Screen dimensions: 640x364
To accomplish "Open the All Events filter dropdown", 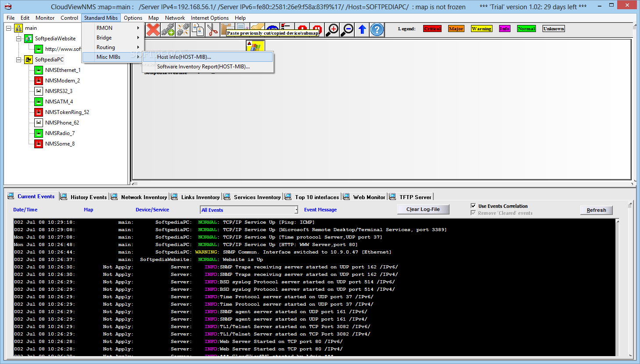I will pos(296,210).
